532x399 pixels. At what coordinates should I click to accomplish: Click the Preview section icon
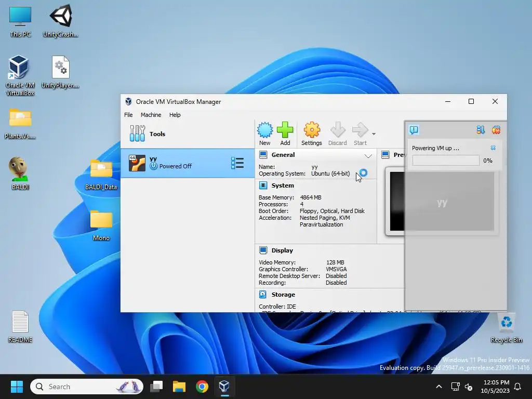pyautogui.click(x=385, y=155)
